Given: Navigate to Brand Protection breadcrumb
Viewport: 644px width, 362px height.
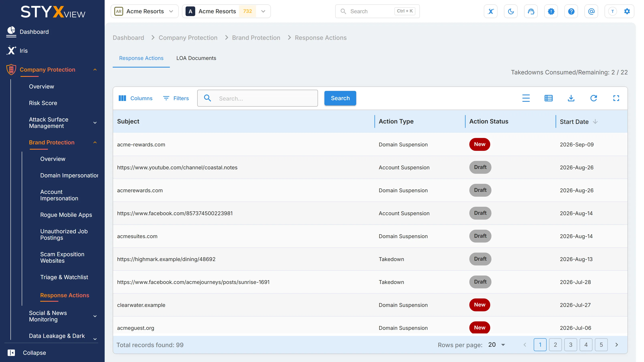Looking at the screenshot, I should point(256,38).
